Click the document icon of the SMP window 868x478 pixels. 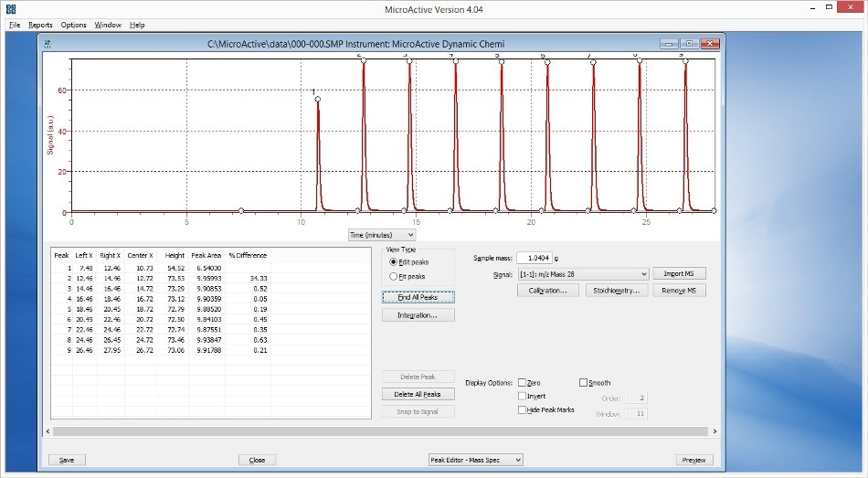[x=48, y=44]
